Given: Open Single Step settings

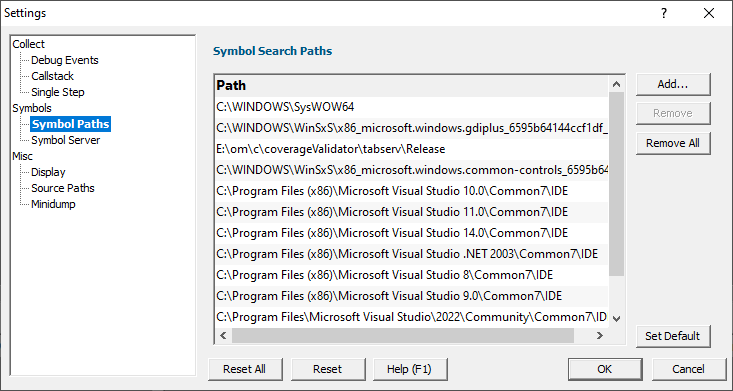Looking at the screenshot, I should click(57, 92).
